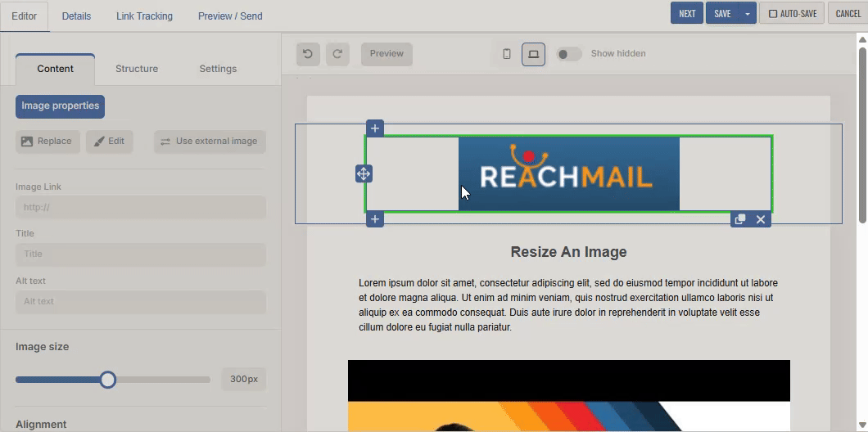
Task: Open the Structure tab
Action: (137, 69)
